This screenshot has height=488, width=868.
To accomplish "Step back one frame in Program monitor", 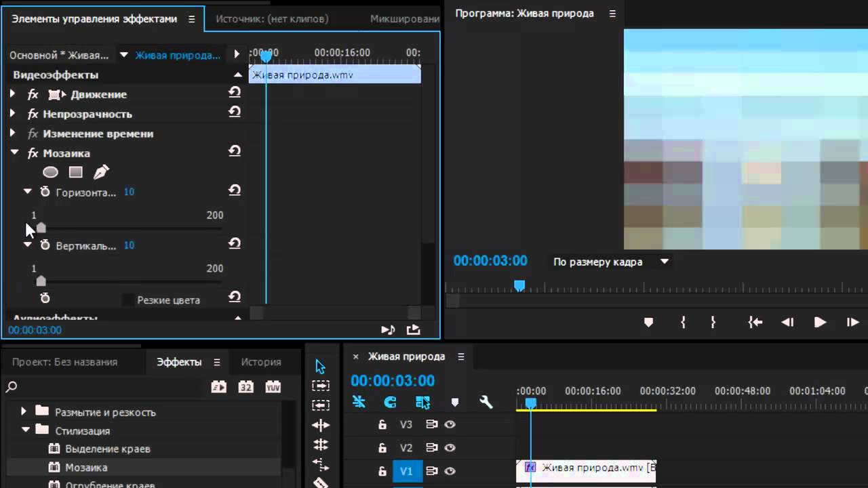I will [787, 323].
